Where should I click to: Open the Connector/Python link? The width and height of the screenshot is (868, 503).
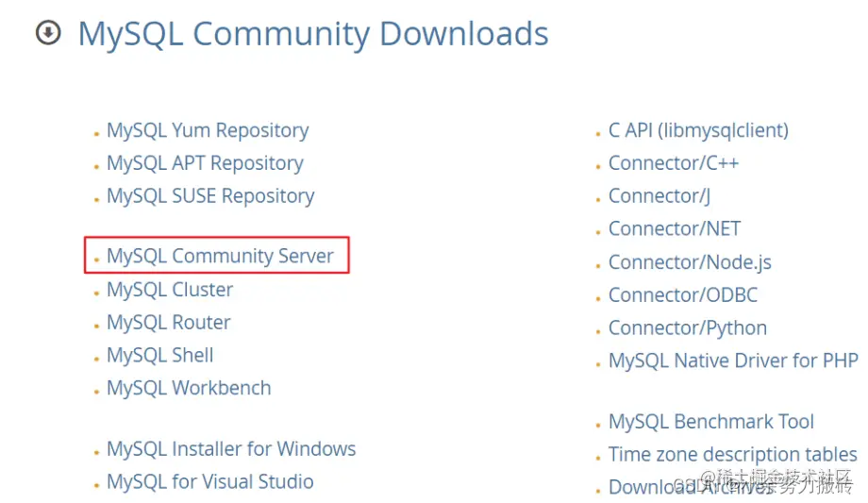point(688,328)
